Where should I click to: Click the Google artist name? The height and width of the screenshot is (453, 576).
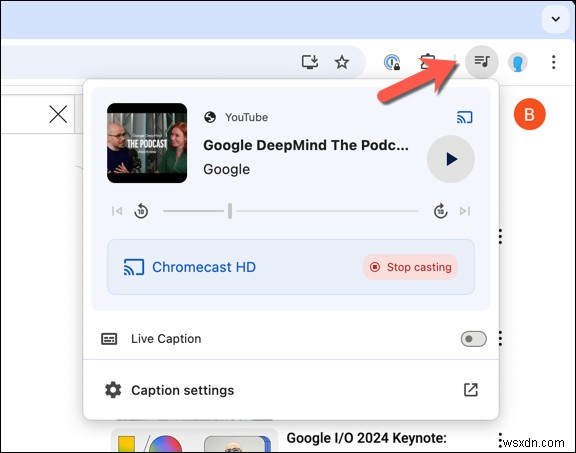[x=226, y=169]
